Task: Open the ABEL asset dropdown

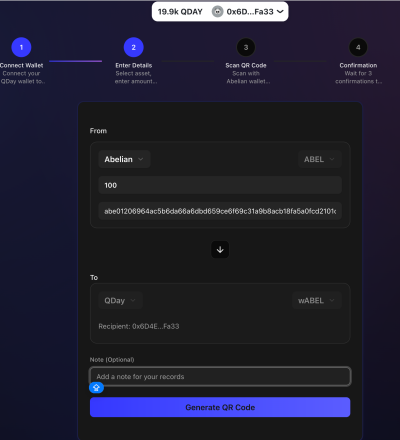Action: point(319,159)
